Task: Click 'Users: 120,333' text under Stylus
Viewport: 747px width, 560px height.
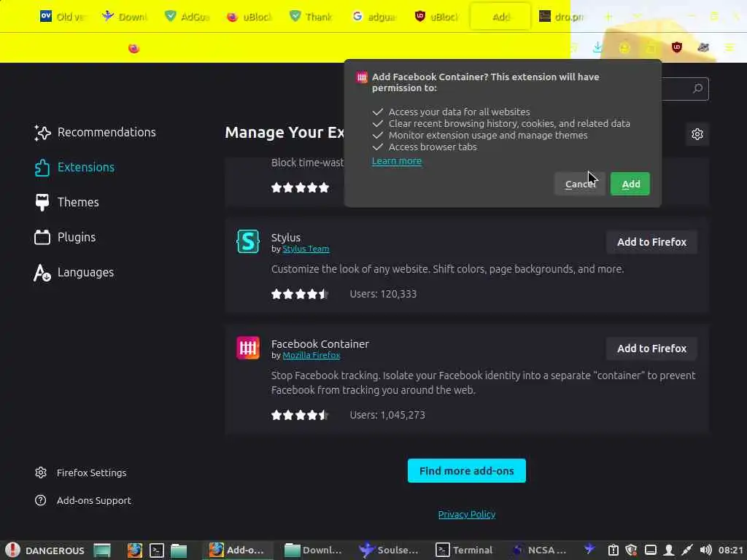Action: (x=383, y=294)
